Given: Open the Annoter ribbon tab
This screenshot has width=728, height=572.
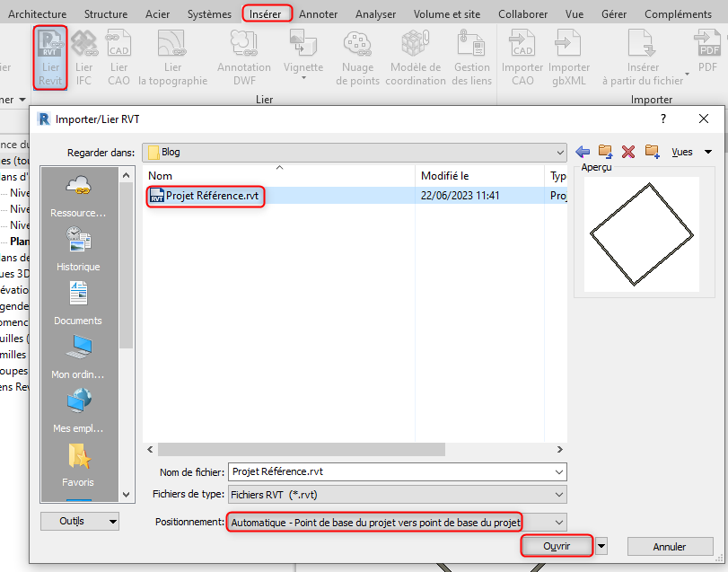Looking at the screenshot, I should [318, 14].
